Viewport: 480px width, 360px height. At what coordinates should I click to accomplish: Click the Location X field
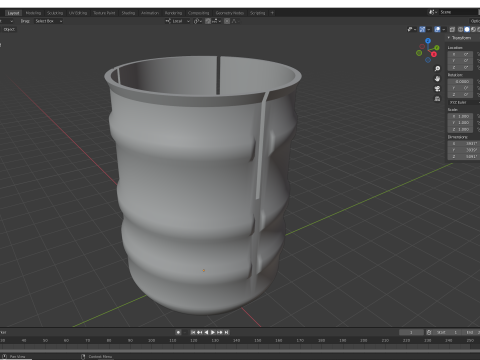coord(460,54)
